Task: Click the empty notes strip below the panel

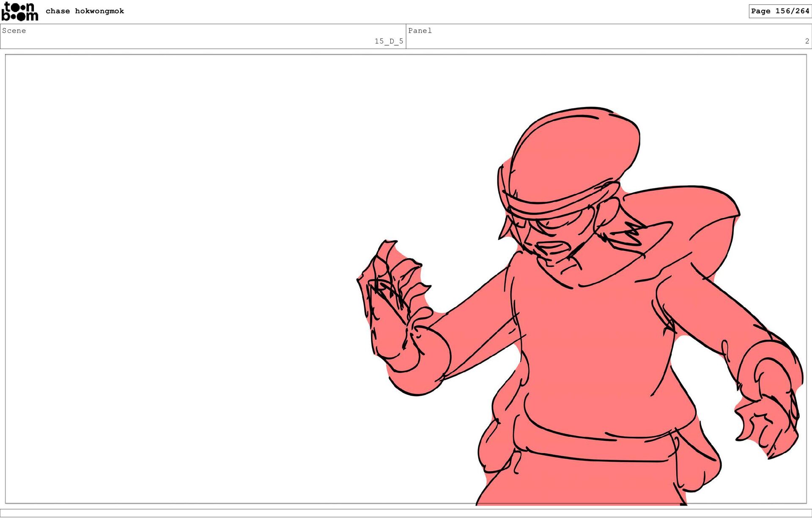Action: [406, 513]
